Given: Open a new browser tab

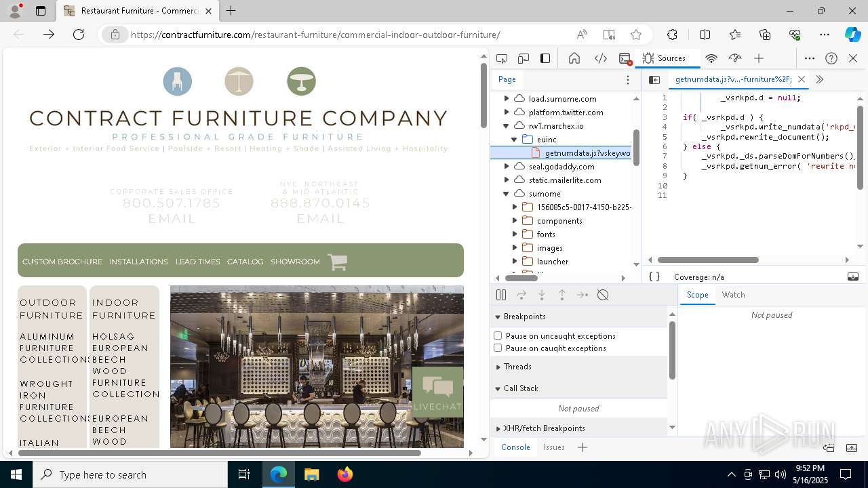Looking at the screenshot, I should coord(231,11).
